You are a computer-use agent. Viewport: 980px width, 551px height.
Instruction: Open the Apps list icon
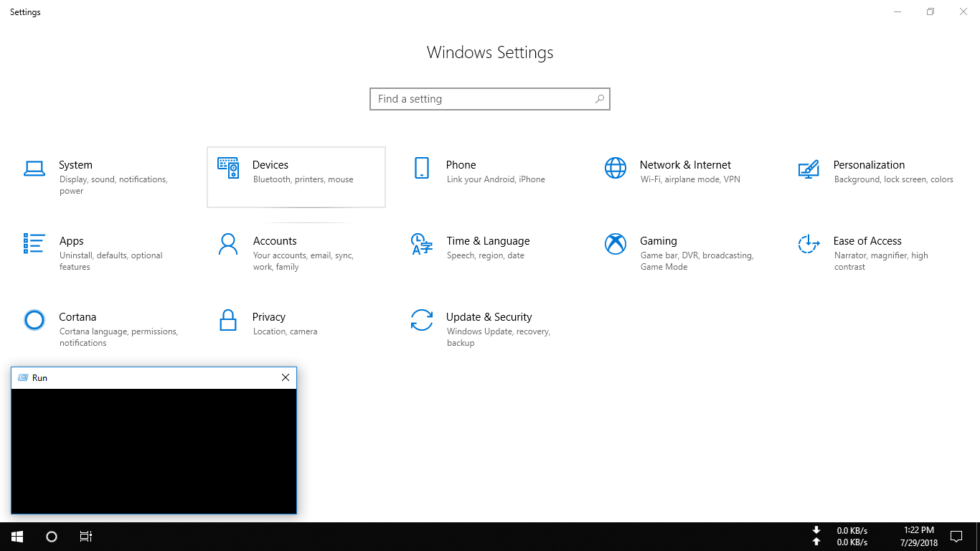tap(34, 244)
